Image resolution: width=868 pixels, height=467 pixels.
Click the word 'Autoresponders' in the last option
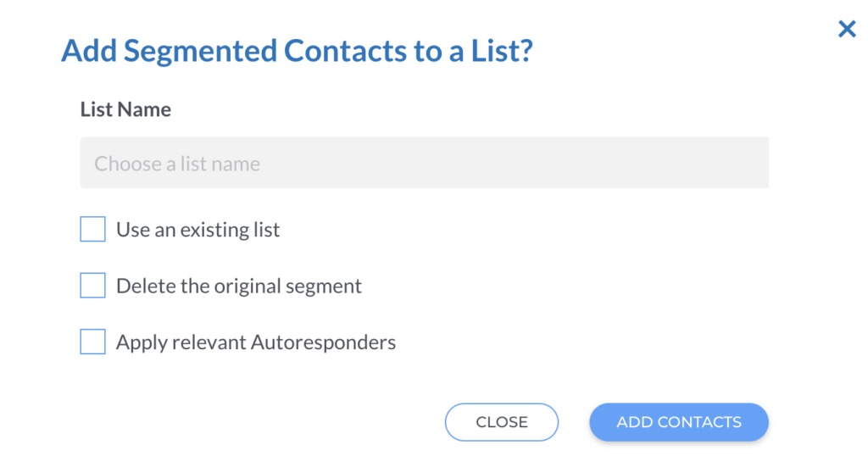(x=324, y=342)
